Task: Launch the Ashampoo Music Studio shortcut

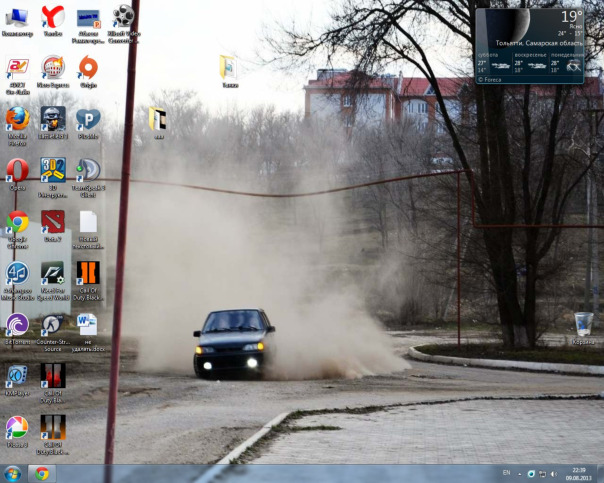Action: click(18, 281)
